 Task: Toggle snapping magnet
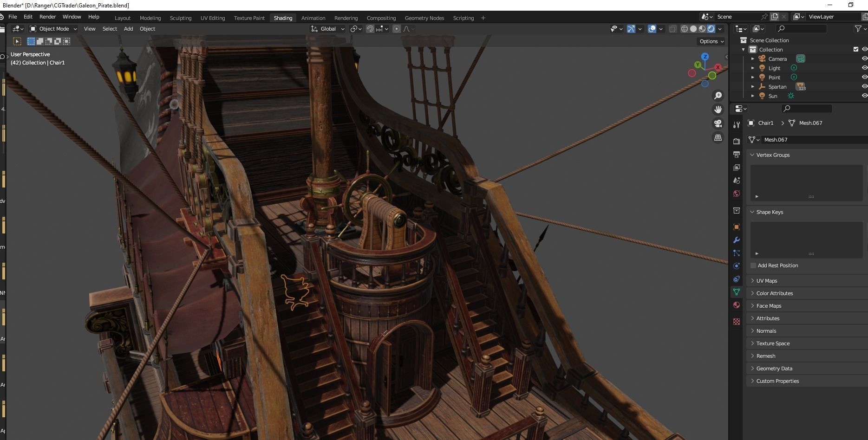(x=370, y=29)
